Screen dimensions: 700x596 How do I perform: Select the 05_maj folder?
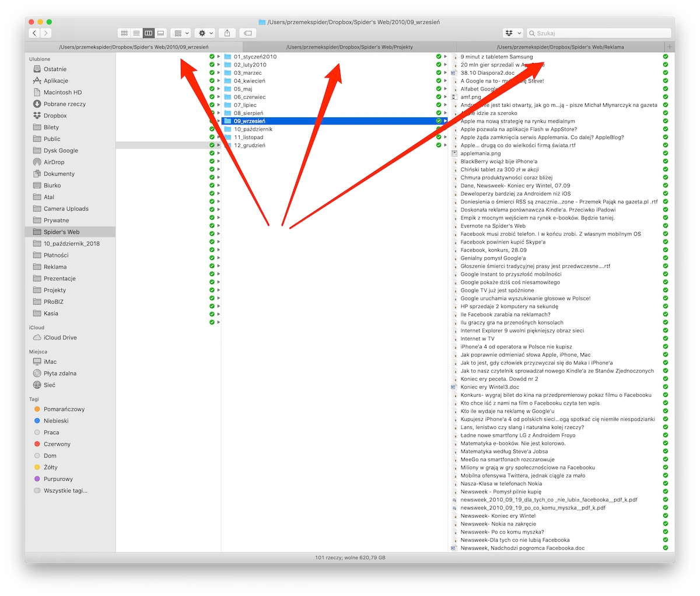pyautogui.click(x=335, y=89)
